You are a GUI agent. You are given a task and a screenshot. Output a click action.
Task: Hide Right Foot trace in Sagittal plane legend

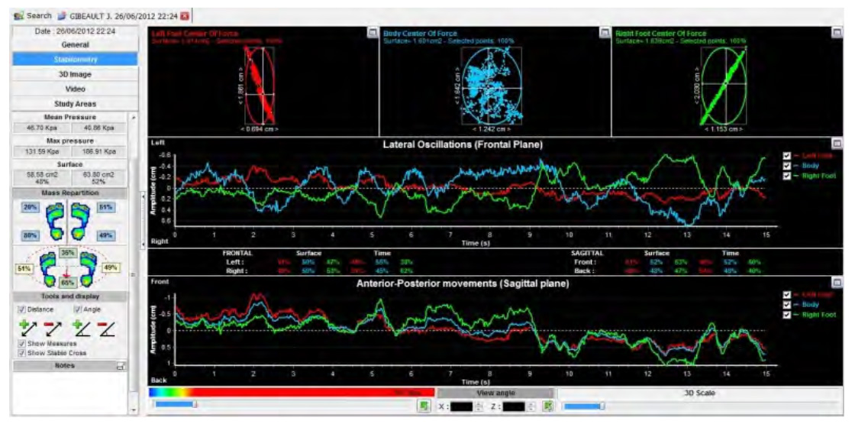[x=787, y=315]
